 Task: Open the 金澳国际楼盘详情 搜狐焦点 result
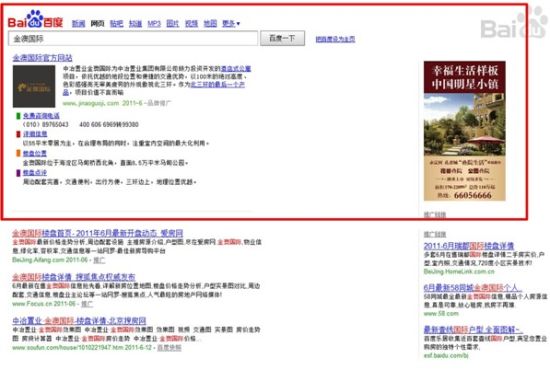pyautogui.click(x=74, y=277)
